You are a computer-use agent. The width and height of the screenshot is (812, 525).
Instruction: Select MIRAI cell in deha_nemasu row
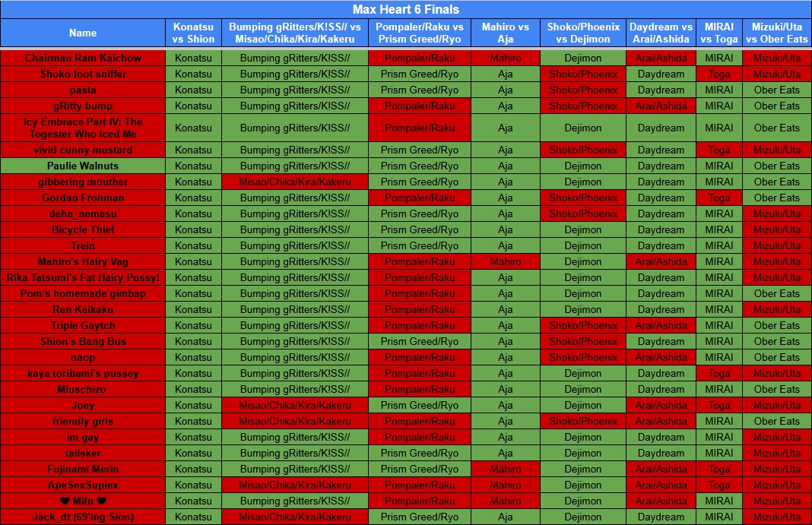point(718,213)
